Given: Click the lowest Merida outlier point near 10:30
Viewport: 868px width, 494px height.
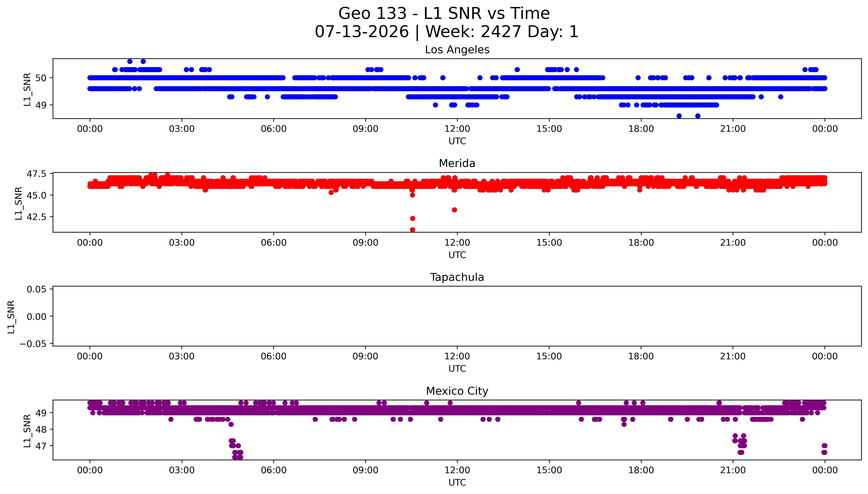Looking at the screenshot, I should (x=412, y=230).
